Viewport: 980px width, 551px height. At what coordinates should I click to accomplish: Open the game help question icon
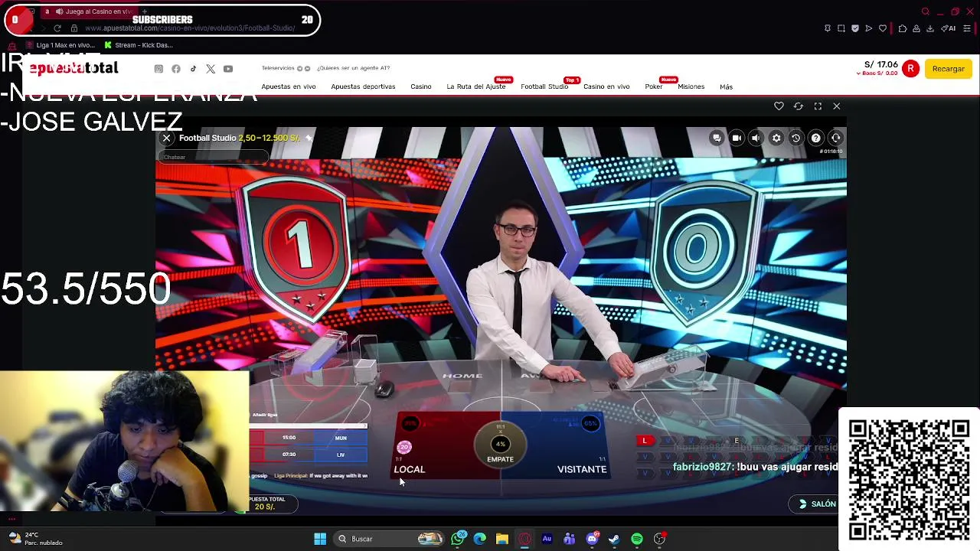816,138
